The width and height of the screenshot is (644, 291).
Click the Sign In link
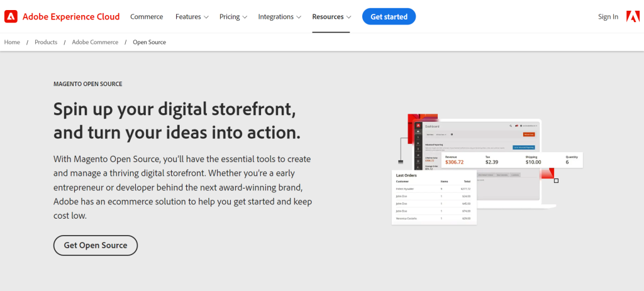(x=608, y=17)
